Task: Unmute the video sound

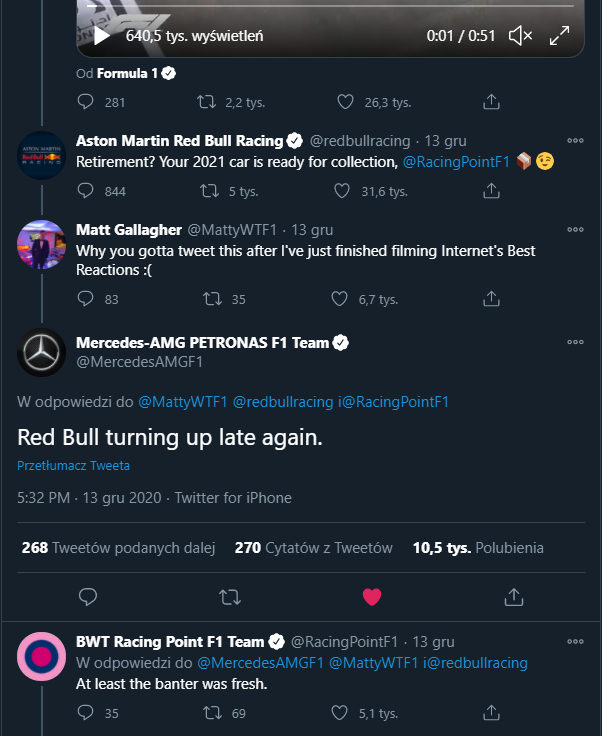Action: (x=520, y=36)
